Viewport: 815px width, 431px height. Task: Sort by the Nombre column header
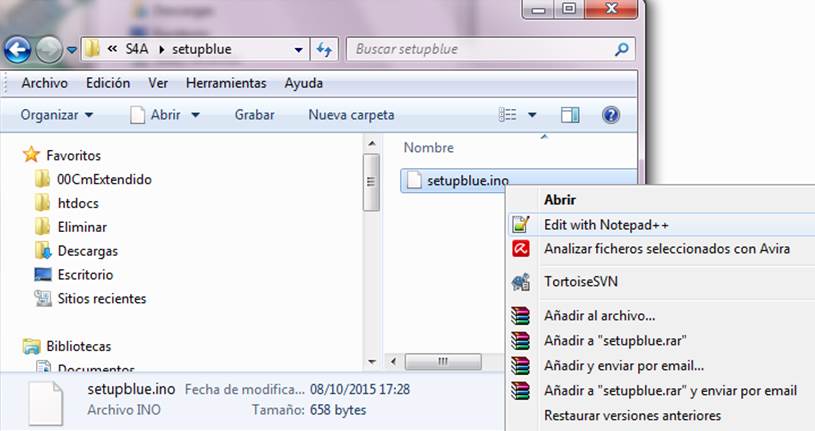429,148
